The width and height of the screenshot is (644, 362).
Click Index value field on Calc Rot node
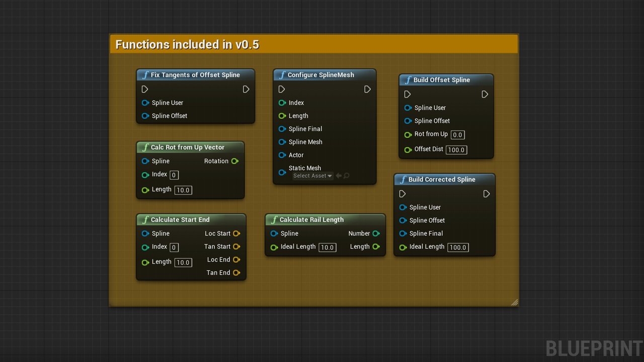click(174, 175)
